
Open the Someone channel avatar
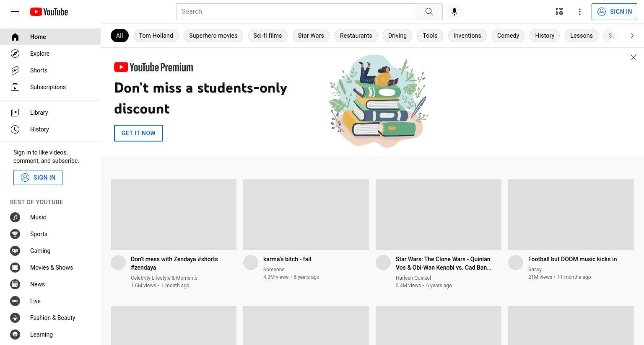251,263
